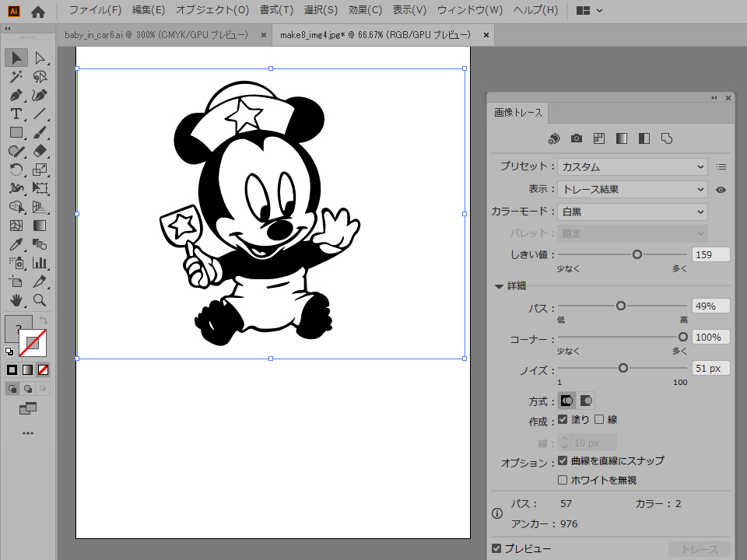Check the 線 (stroke) checkbox
747x560 pixels.
pos(599,419)
